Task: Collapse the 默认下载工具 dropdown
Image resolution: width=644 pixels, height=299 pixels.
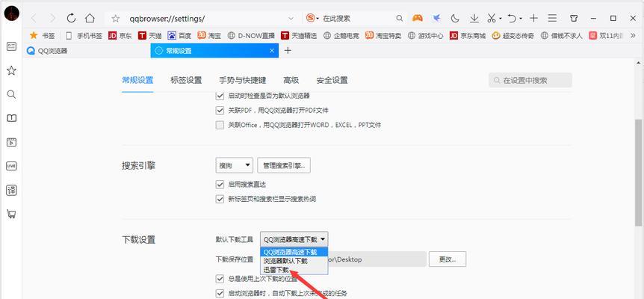Action: click(294, 239)
